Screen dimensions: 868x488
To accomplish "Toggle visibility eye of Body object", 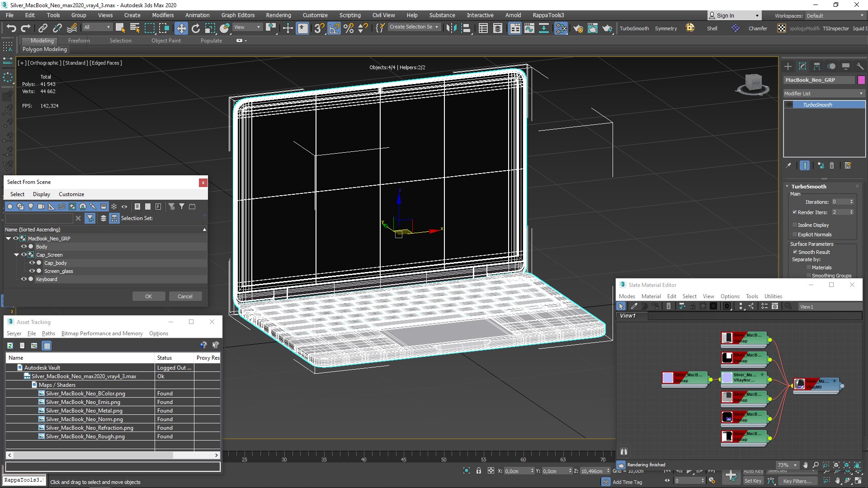I will coord(24,247).
